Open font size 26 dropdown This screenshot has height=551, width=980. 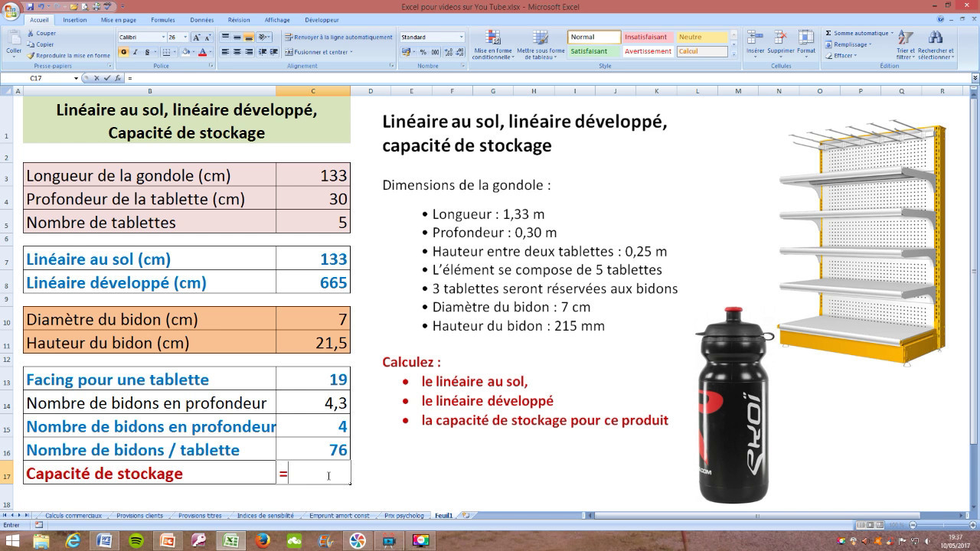[185, 37]
